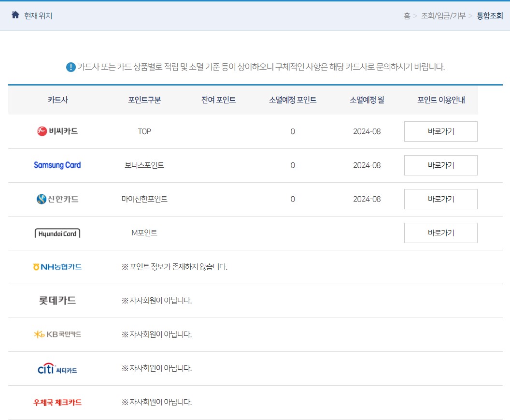Click the 우체국 체크카드 logo
The image size is (510, 420).
coord(57,402)
